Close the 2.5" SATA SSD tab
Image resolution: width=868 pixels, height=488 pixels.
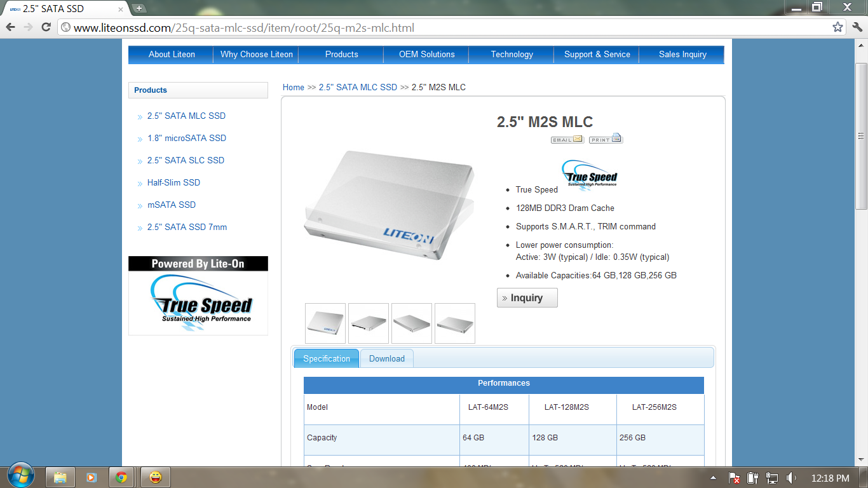pos(121,9)
